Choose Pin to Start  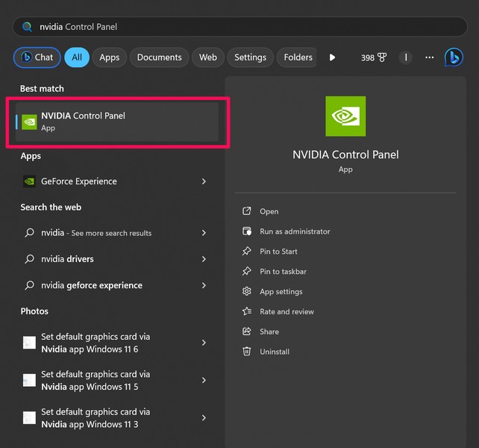pos(278,252)
